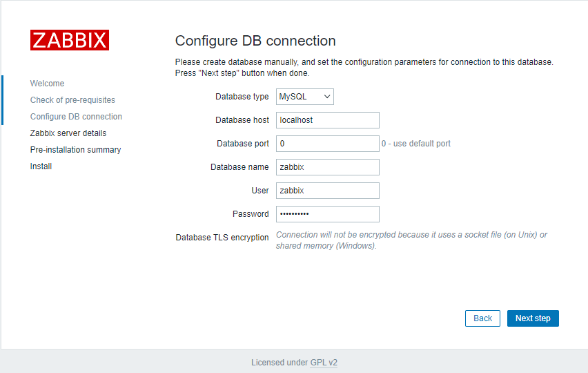This screenshot has height=373, width=588.
Task: Click the "Database type" field label
Action: [x=242, y=97]
